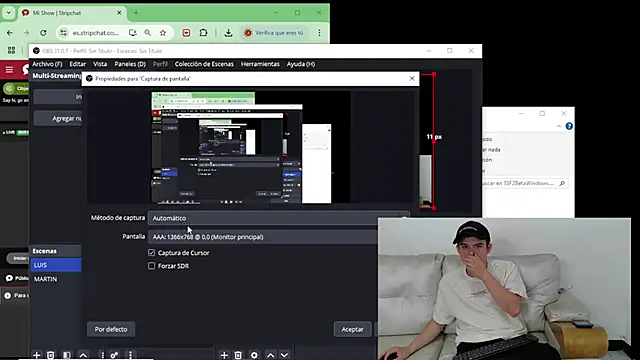Open Herramientas menu in OBS
The height and width of the screenshot is (360, 640).
(260, 64)
